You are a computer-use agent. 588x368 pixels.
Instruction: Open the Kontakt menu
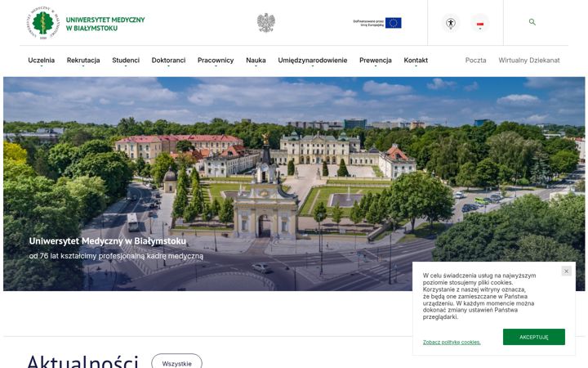pyautogui.click(x=416, y=60)
